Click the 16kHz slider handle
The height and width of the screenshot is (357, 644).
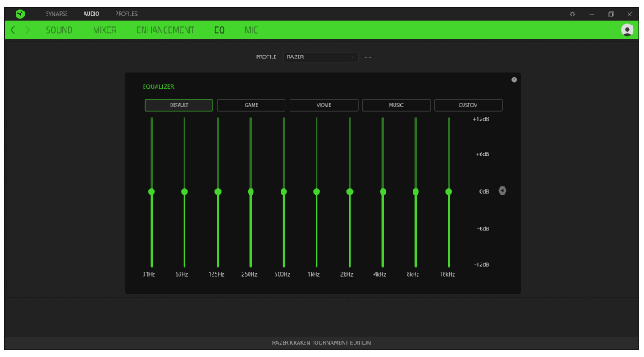pos(449,191)
